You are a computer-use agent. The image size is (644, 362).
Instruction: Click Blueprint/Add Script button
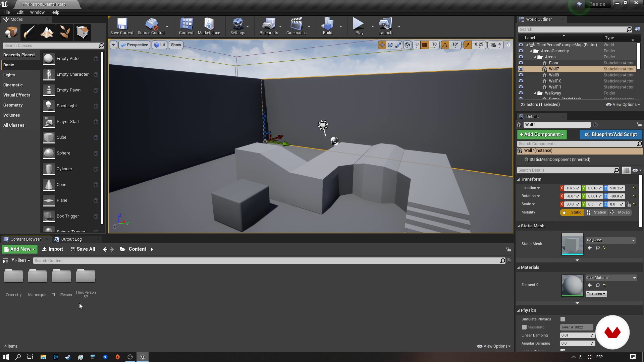coord(611,135)
